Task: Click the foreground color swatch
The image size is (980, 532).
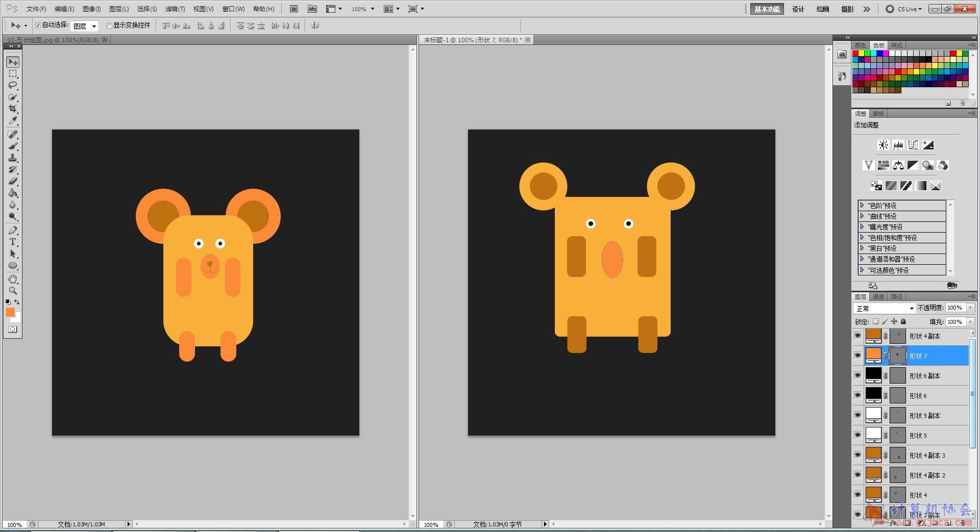Action: click(x=10, y=312)
